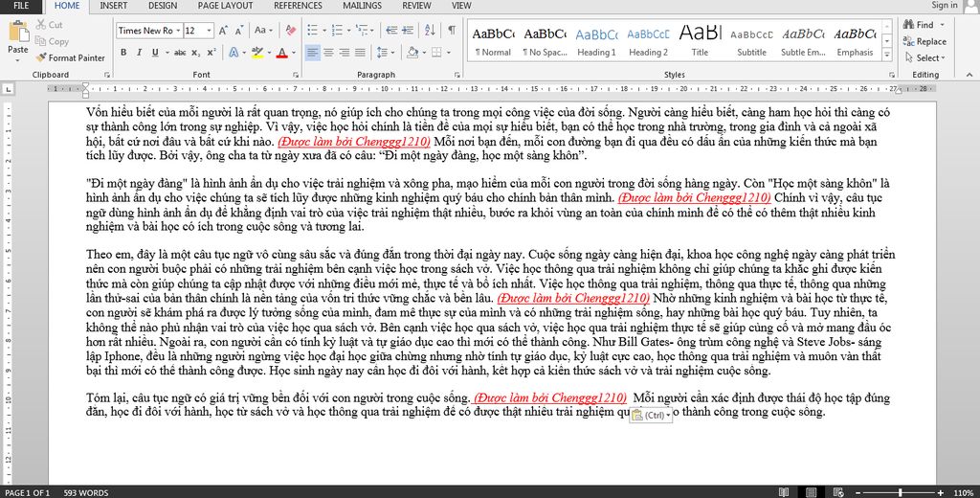
Task: Open Bullets list dropdown arrow
Action: [x=323, y=30]
